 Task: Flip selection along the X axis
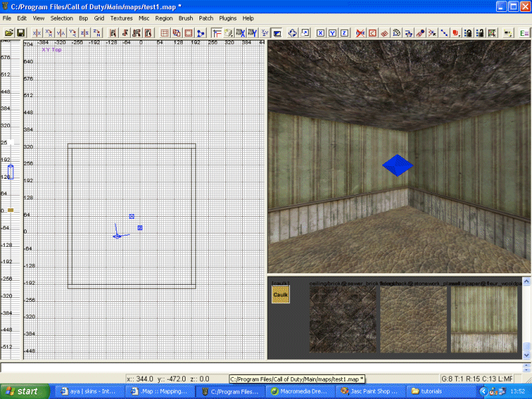point(37,33)
